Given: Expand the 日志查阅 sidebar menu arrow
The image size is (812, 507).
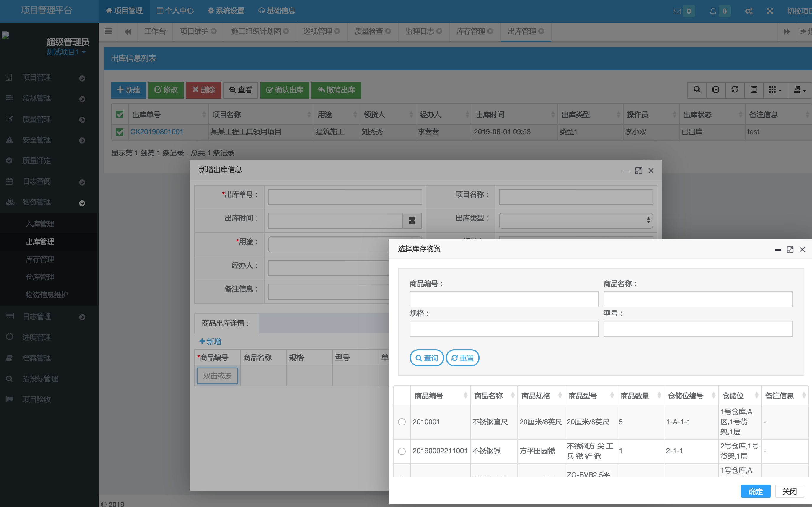Looking at the screenshot, I should pos(82,182).
